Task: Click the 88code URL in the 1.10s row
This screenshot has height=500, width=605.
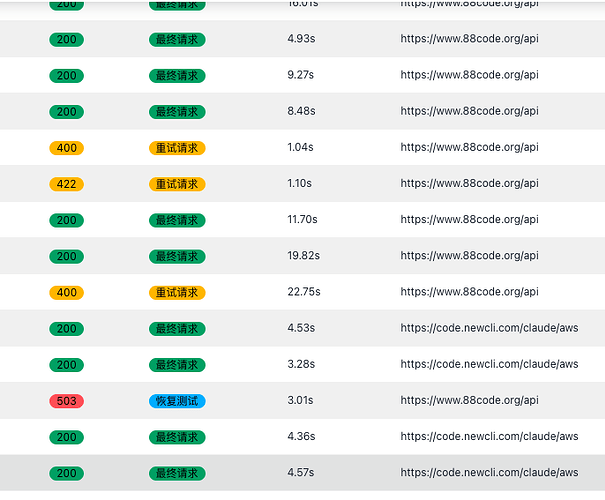Action: [469, 183]
